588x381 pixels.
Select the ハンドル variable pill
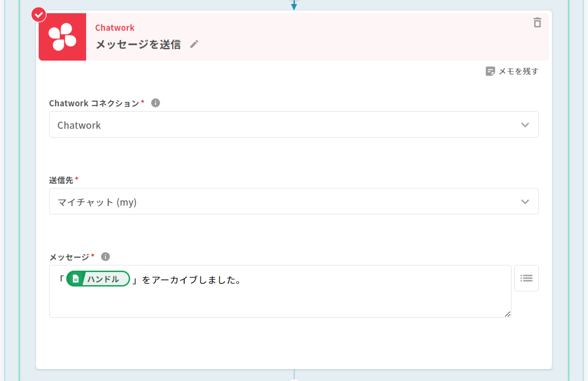coord(103,279)
